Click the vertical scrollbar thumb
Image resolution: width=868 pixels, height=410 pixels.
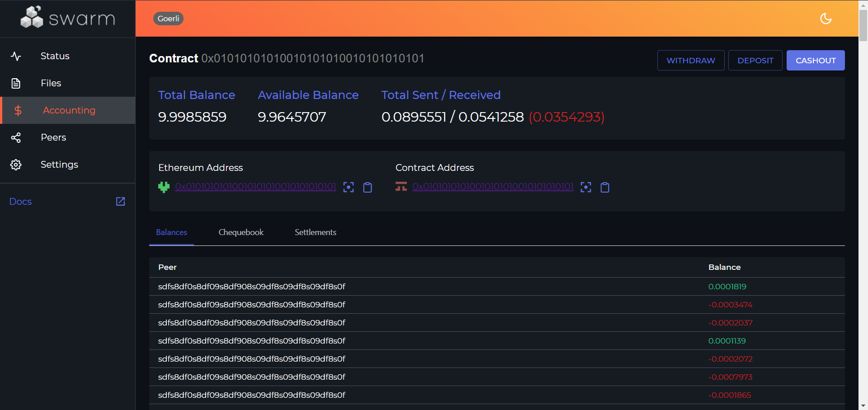[863, 25]
